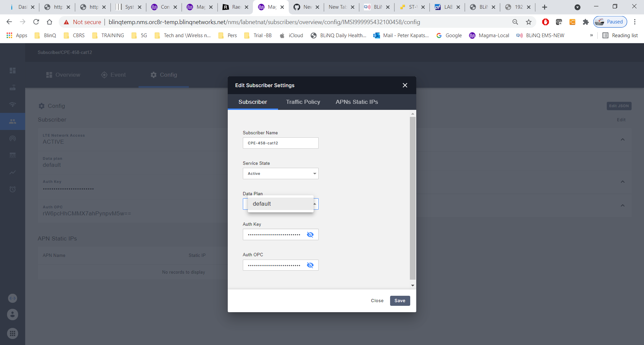
Task: Switch to the Traffic Policy tab
Action: tap(303, 102)
